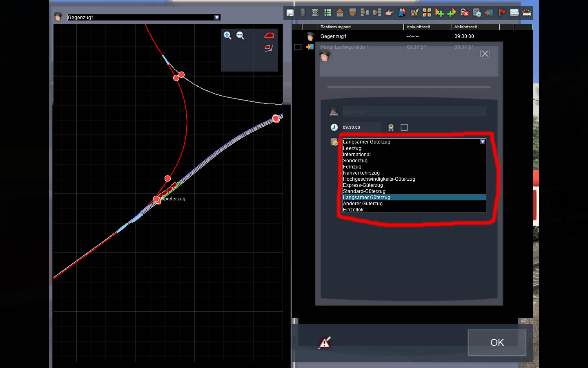Screen dimensions: 588x368
Task: Click the 09:30:00 start time field
Action: pyautogui.click(x=361, y=128)
